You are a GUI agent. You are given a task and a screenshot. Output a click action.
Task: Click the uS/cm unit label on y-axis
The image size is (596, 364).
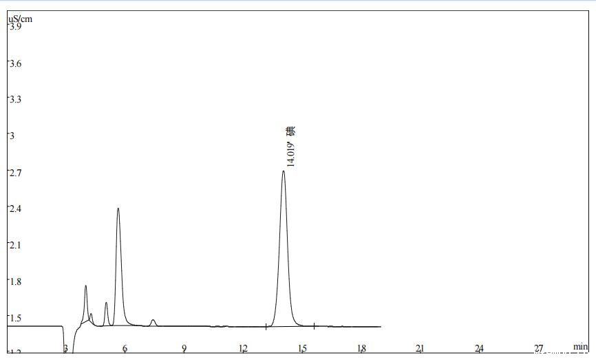click(x=20, y=19)
